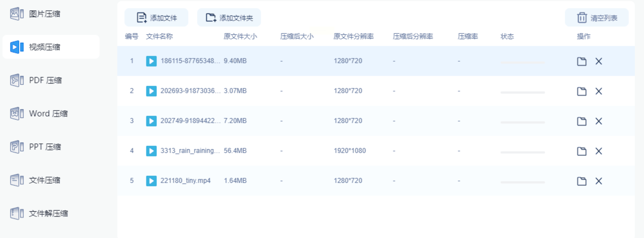Play video icon for 202749-91894422
The height and width of the screenshot is (238, 644).
151,121
